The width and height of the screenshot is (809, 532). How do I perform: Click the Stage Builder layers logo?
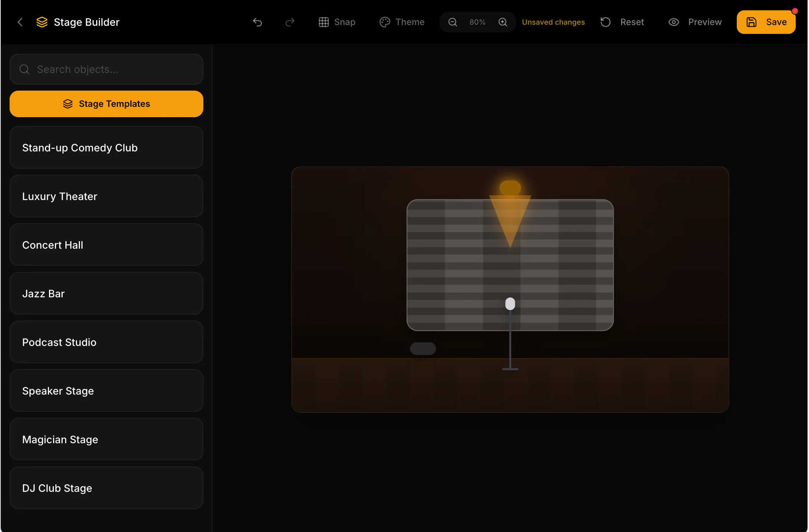[42, 22]
